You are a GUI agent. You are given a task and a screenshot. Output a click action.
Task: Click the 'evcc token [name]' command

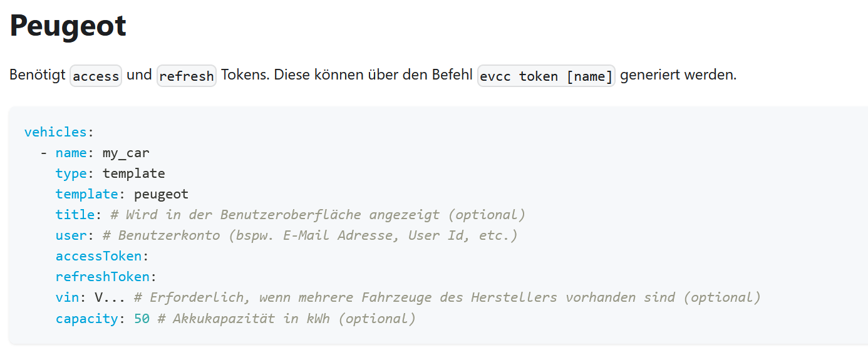547,76
